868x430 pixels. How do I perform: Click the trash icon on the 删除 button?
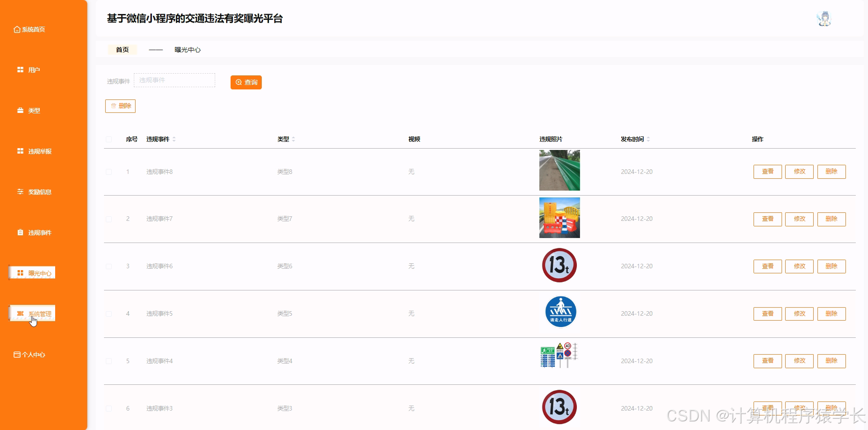pos(113,106)
